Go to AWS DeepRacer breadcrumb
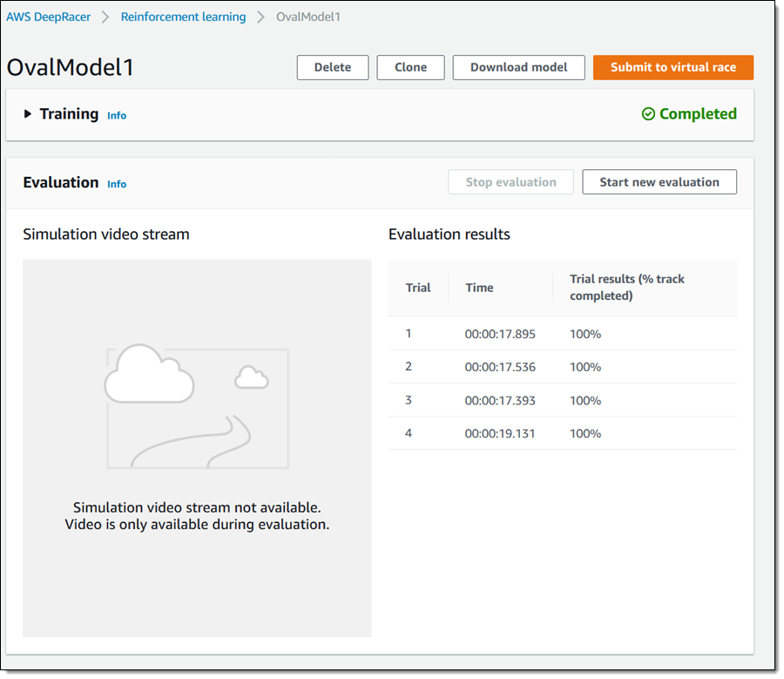This screenshot has height=679, width=784. click(49, 17)
